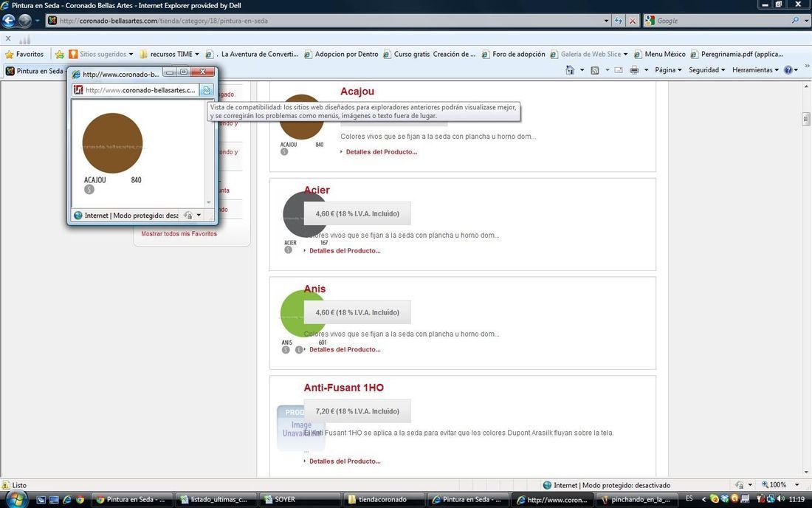Click the Google search magnifier icon
812x508 pixels.
tap(795, 20)
